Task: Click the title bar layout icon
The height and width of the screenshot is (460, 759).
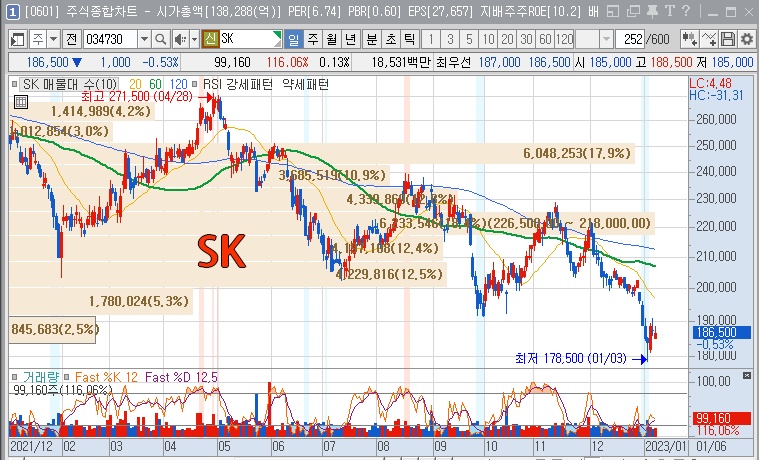Action: 613,11
